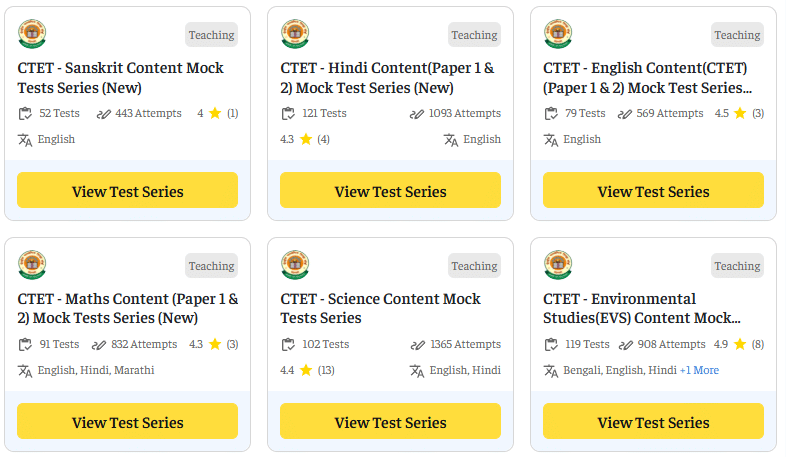Expand languages via the +1 More link

tap(699, 370)
